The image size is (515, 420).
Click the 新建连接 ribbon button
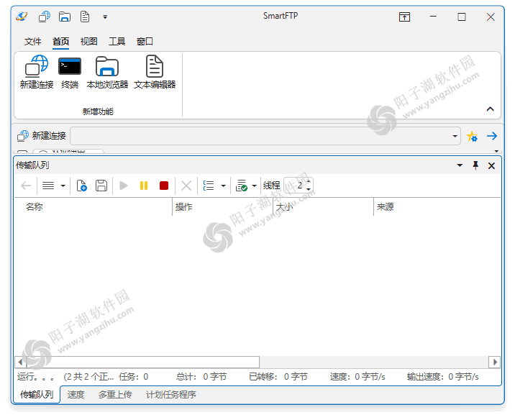tap(37, 72)
